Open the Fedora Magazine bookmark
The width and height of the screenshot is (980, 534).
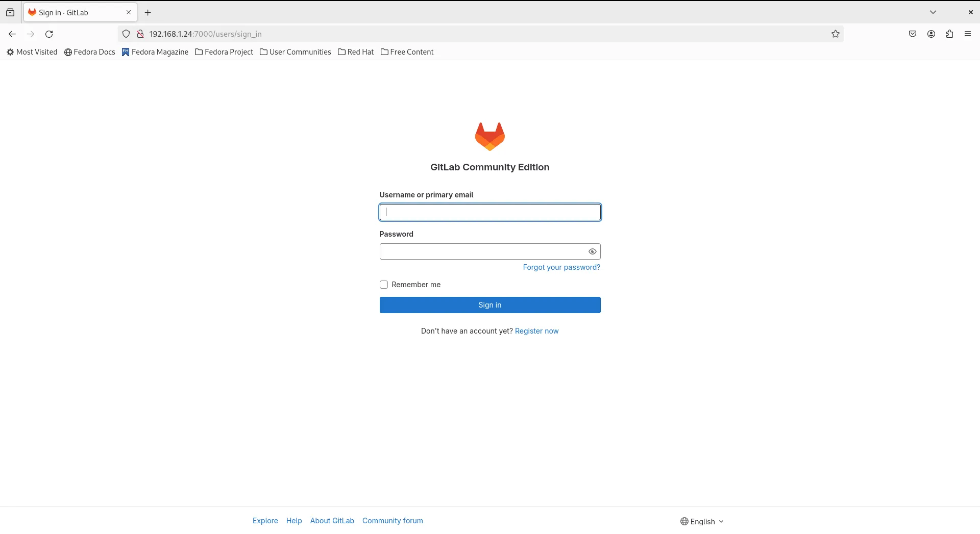pyautogui.click(x=155, y=52)
